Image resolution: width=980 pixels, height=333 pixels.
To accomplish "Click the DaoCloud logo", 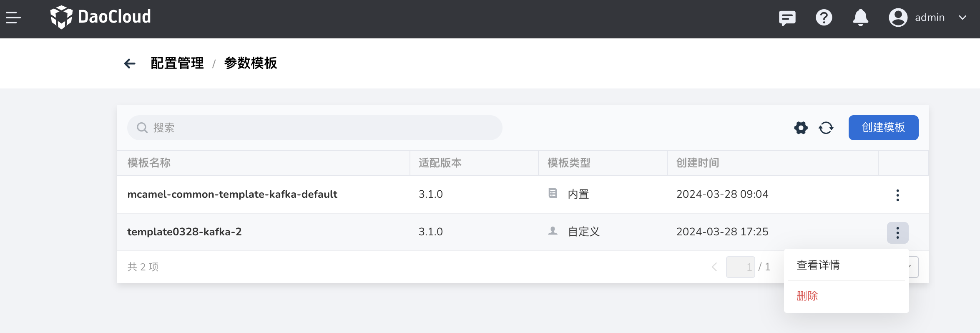I will 100,17.
